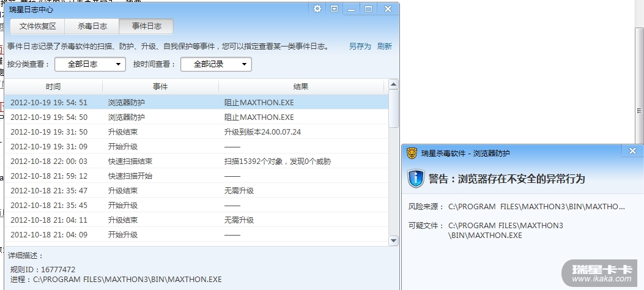This screenshot has height=290, width=644.
Task: Click the 警告：浏览器存在不安全的异常行为 heading
Action: click(x=506, y=179)
